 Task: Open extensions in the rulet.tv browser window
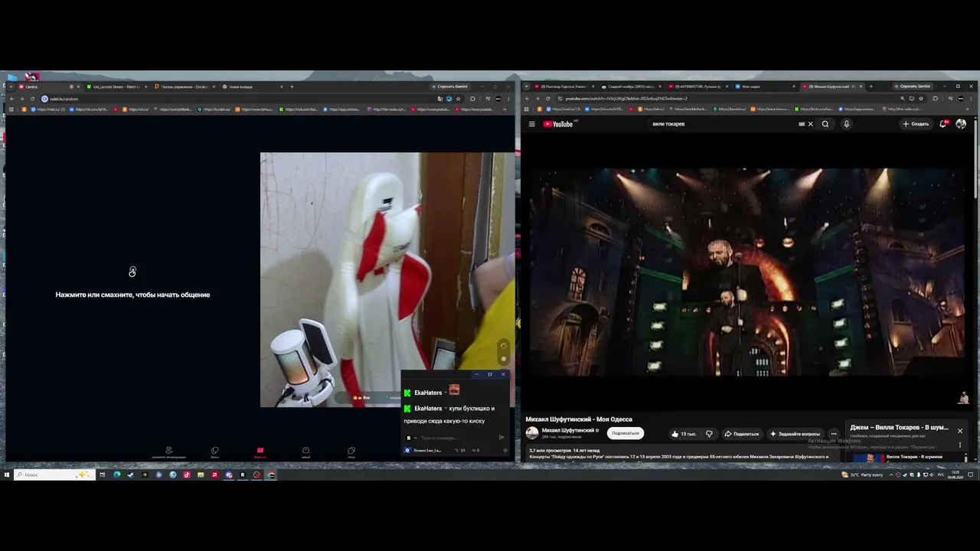pyautogui.click(x=472, y=99)
